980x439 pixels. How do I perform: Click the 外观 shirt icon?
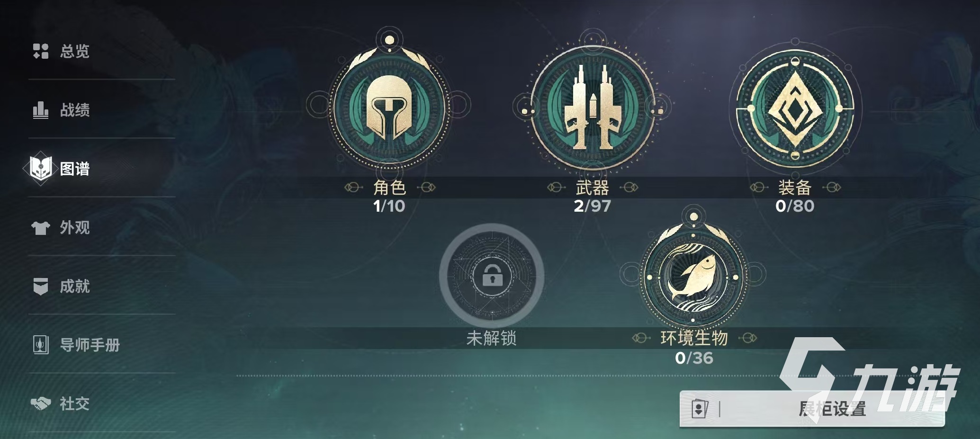pos(41,228)
